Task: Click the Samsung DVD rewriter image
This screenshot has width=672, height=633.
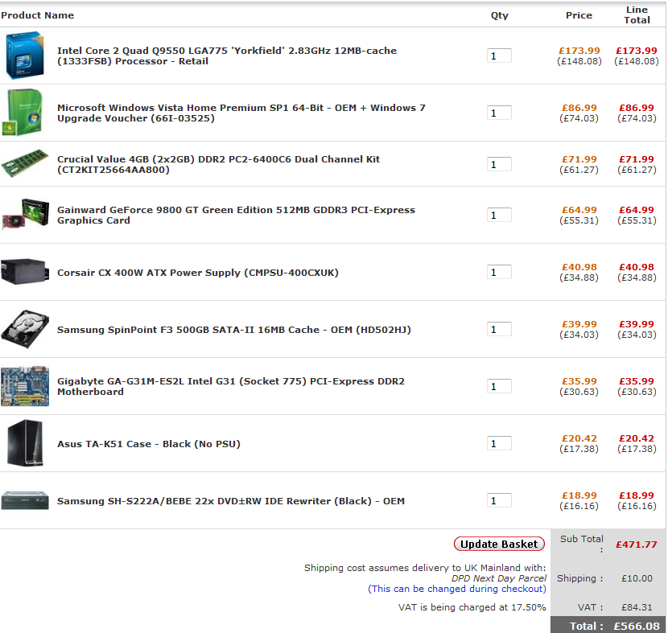Action: tap(25, 500)
